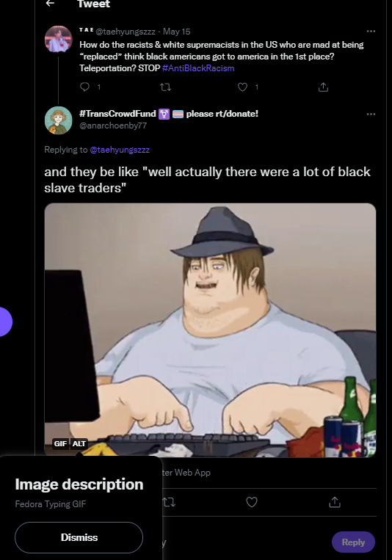Share the anarchoenby77 reply
The image size is (392, 560).
point(335,502)
